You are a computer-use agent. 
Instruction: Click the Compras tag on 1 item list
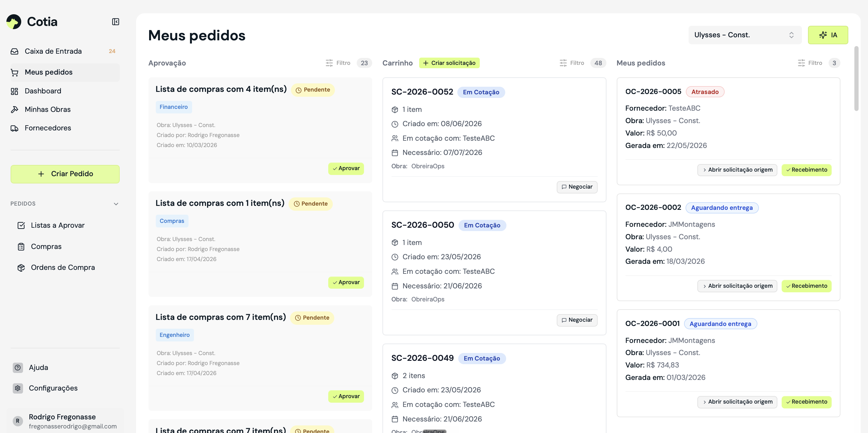(172, 221)
